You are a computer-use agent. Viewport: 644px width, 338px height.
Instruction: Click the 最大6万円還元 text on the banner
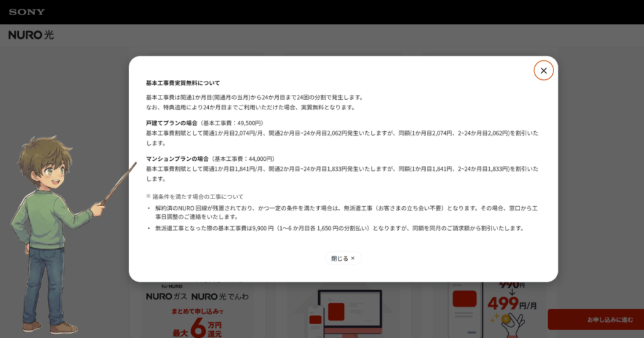(197, 328)
